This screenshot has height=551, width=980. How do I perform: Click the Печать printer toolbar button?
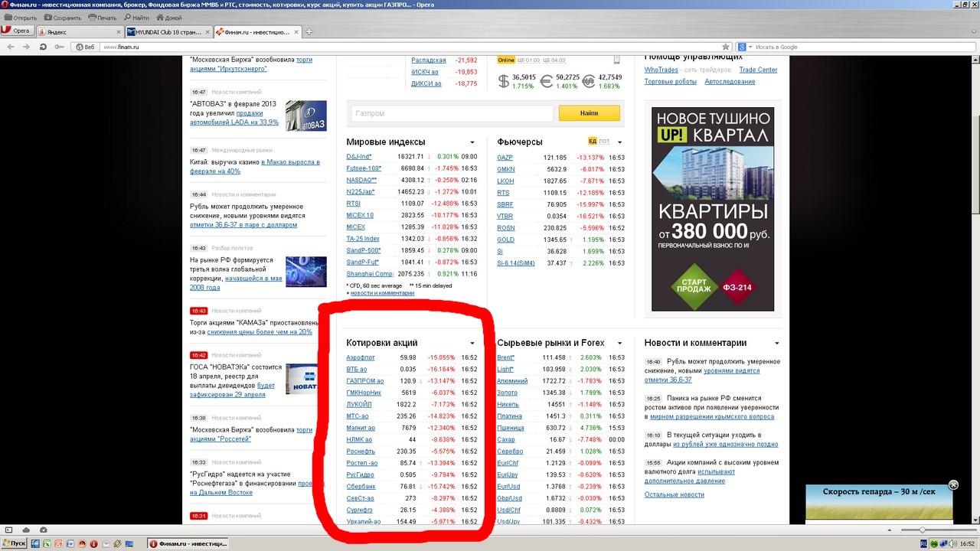coord(103,17)
